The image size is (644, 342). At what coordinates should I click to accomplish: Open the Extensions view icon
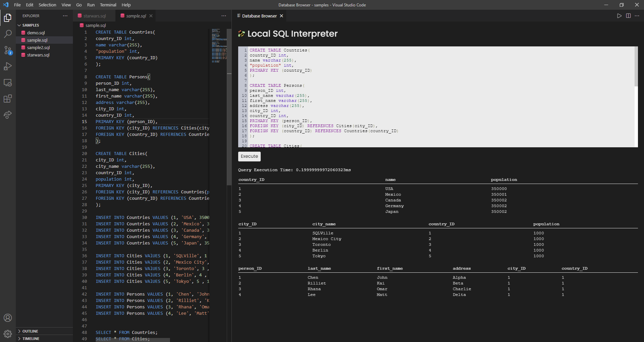tap(8, 99)
